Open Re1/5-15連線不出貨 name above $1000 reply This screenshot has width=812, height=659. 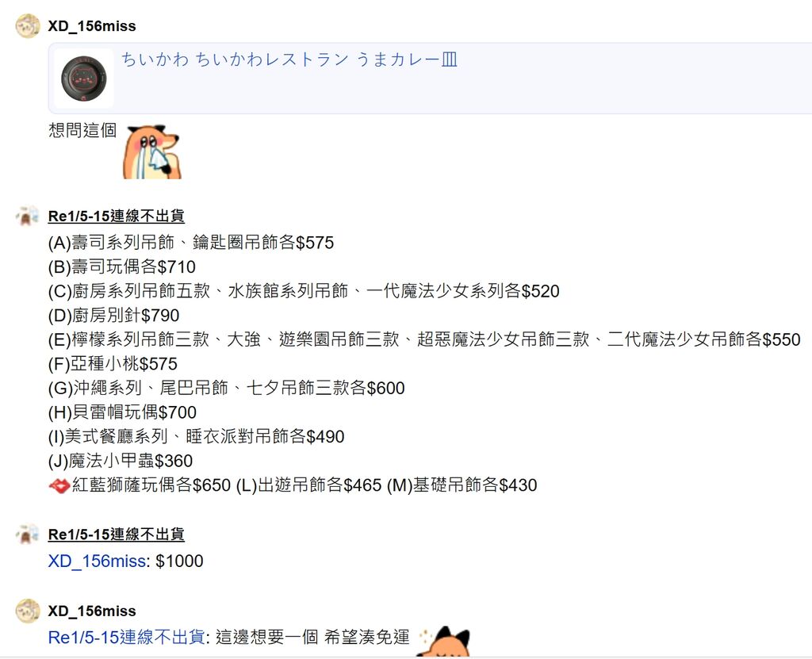[116, 534]
